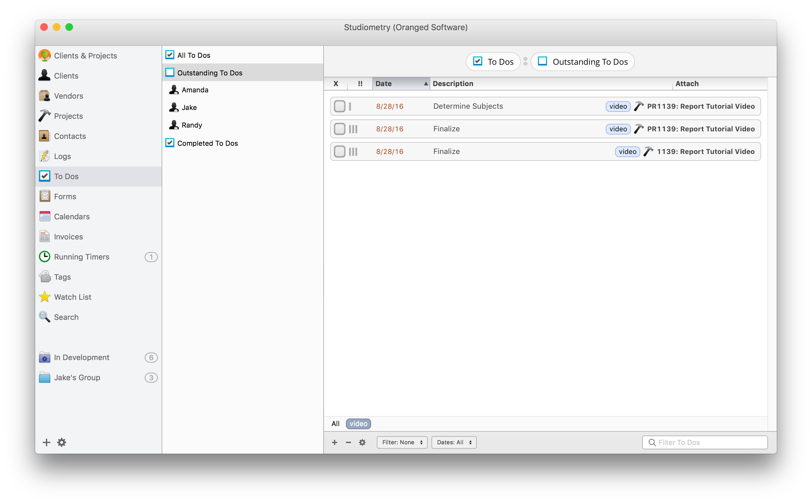
Task: Open PR1139 project link on Determine Subjects row
Action: coord(701,106)
